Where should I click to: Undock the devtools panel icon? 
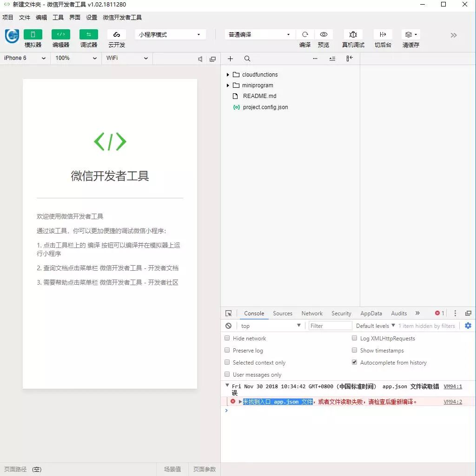coord(469,313)
